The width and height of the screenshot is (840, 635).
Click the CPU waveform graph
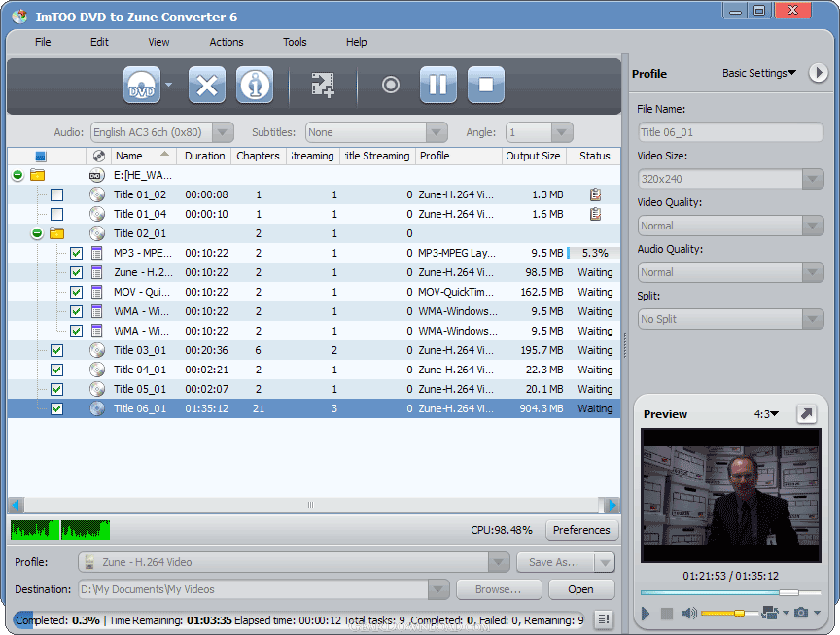click(60, 530)
